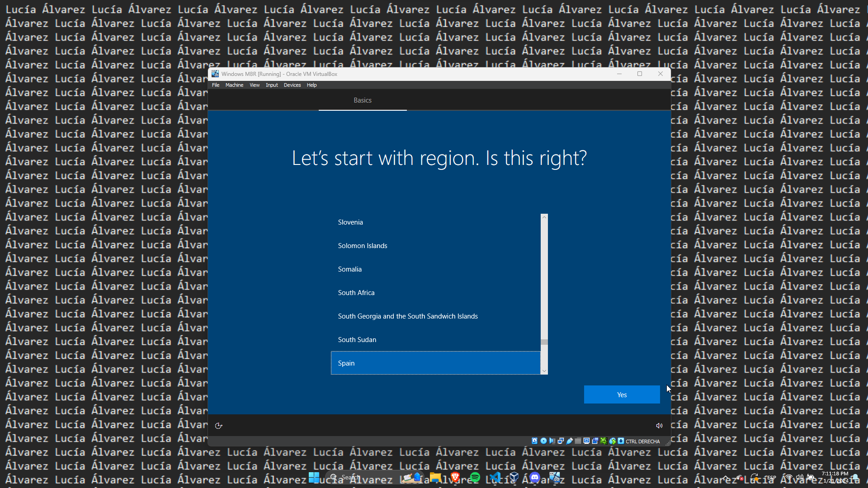
Task: Open Discord from the taskbar
Action: 535,477
